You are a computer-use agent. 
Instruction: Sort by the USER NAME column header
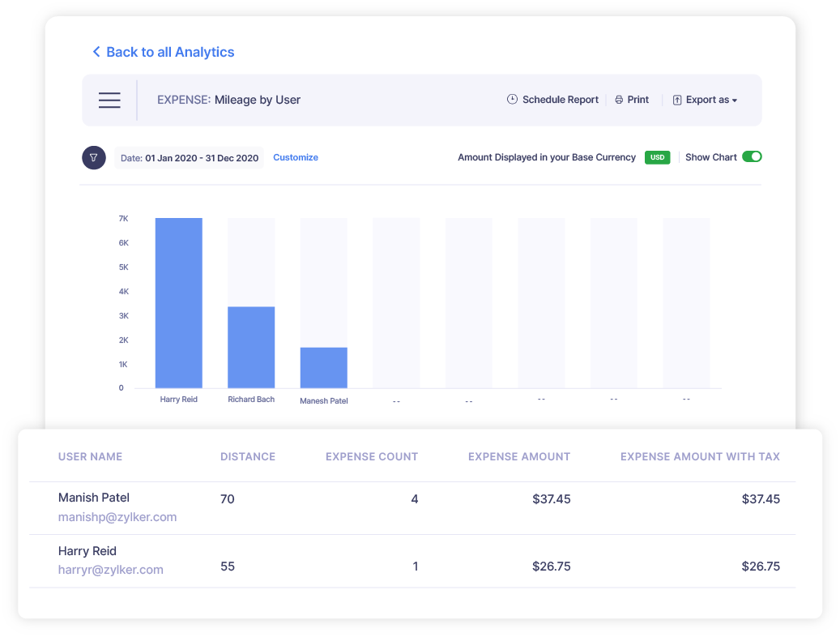(x=90, y=456)
